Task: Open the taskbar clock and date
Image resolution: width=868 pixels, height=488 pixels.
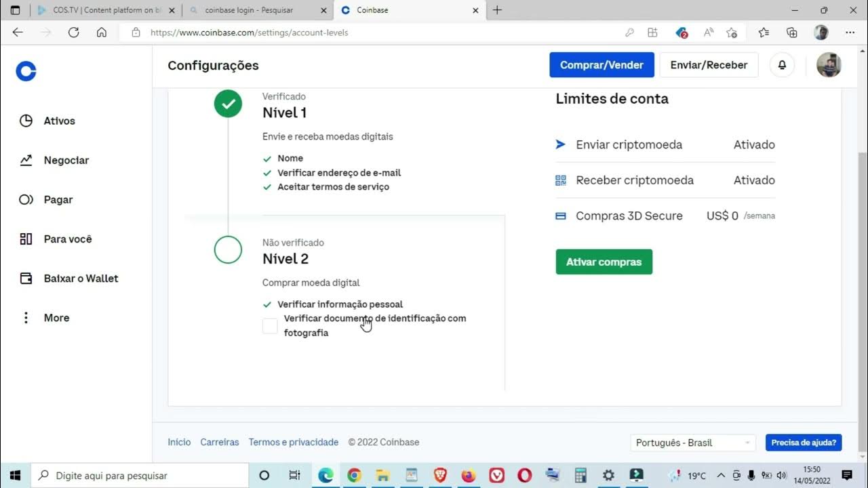Action: coord(812,475)
